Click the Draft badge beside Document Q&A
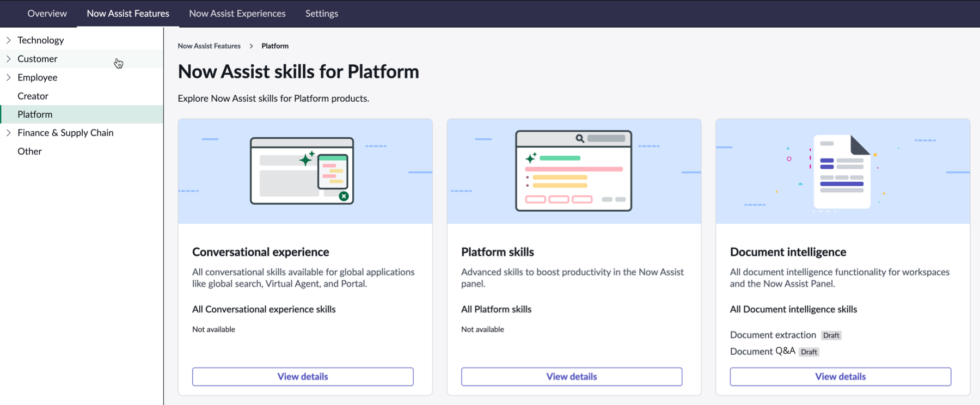The height and width of the screenshot is (405, 980). 809,352
